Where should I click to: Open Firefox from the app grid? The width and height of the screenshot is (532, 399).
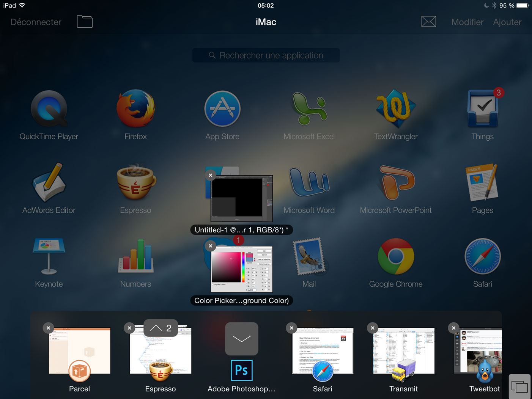[135, 109]
